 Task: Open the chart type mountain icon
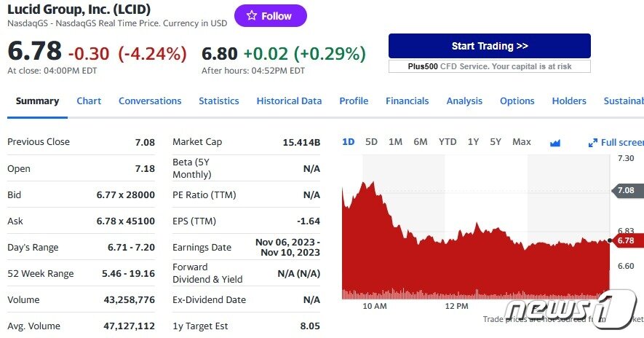(x=555, y=143)
